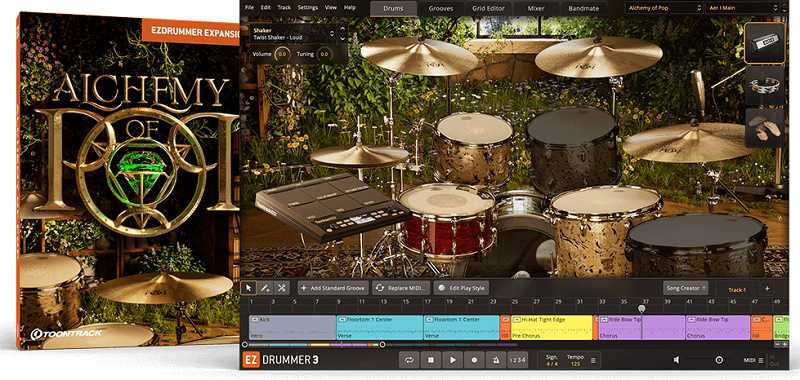
Task: Click the shaker percussion thumbnail
Action: (x=764, y=43)
